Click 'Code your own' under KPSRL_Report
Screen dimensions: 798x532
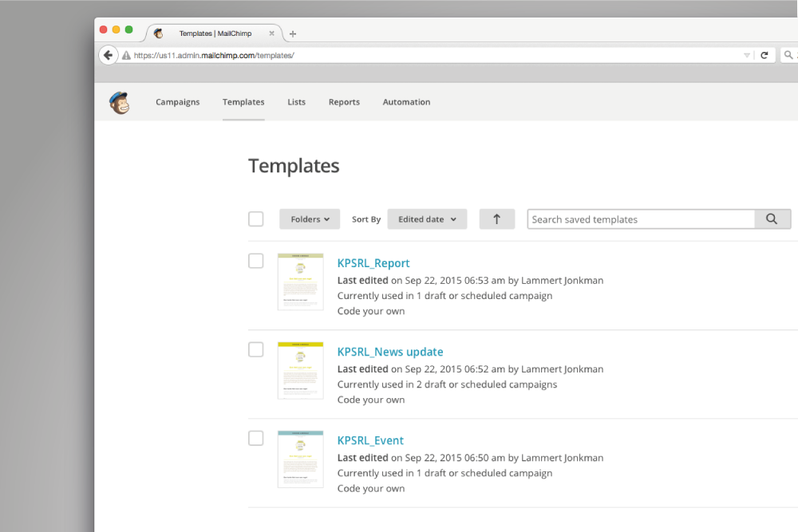[371, 311]
